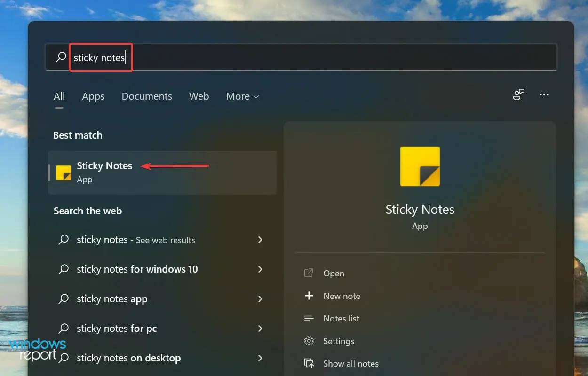Click the Show all notes icon

309,364
